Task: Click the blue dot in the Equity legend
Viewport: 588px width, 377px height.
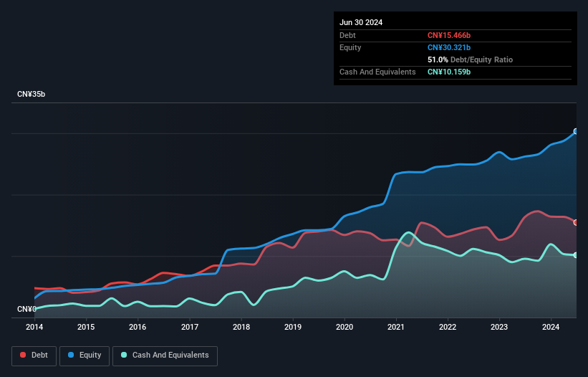Action: [x=72, y=355]
